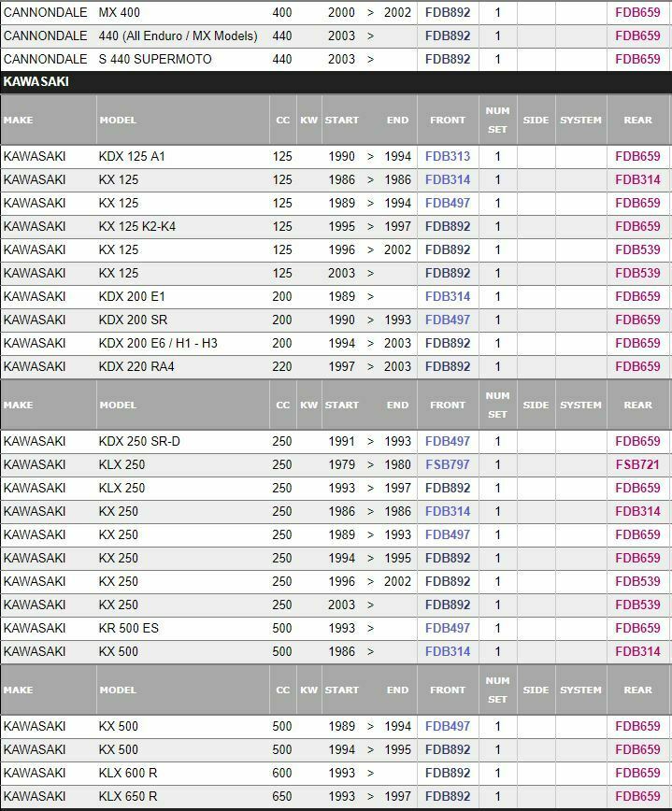Screen dimensions: 672x811
Task: Open front FDB497 in KX 500 1989-1994 row
Action: [x=448, y=726]
